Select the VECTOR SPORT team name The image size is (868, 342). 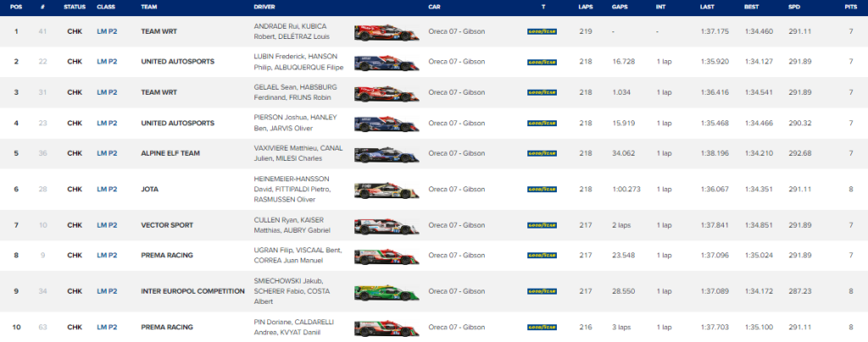167,225
